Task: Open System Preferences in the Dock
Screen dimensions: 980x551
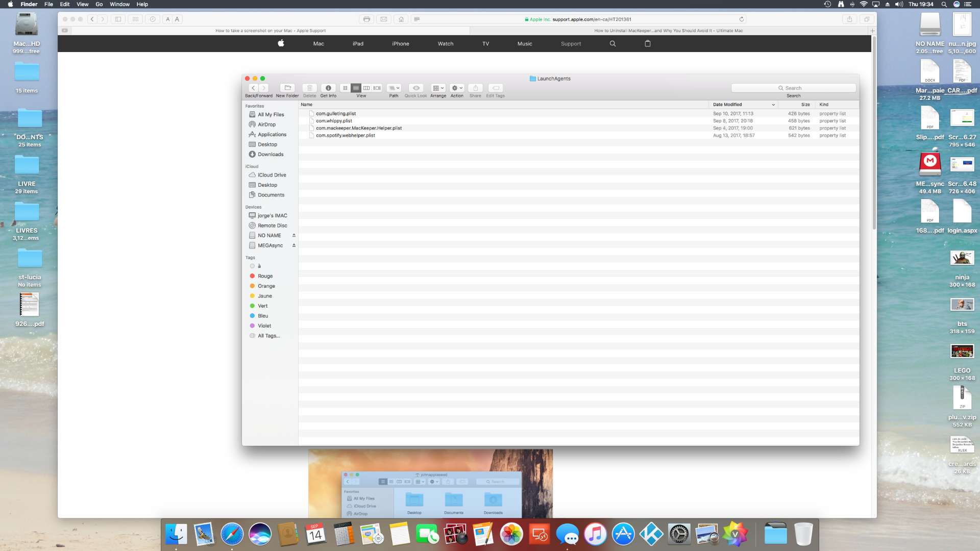Action: (x=679, y=534)
